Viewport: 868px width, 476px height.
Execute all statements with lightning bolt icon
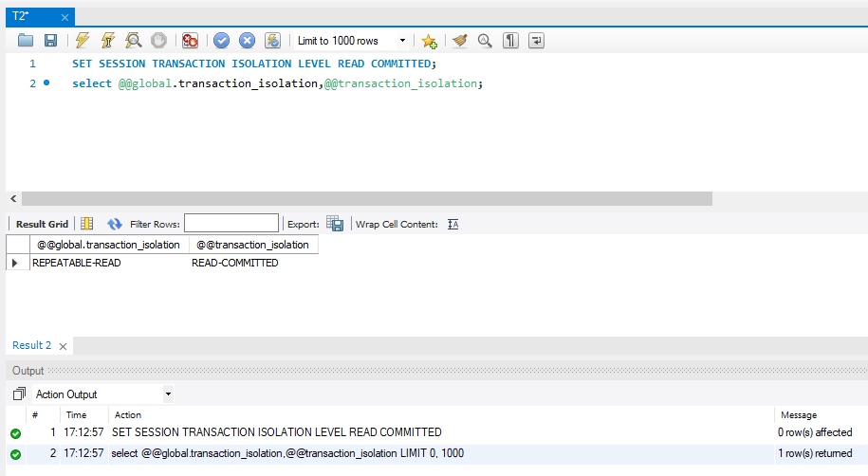83,41
